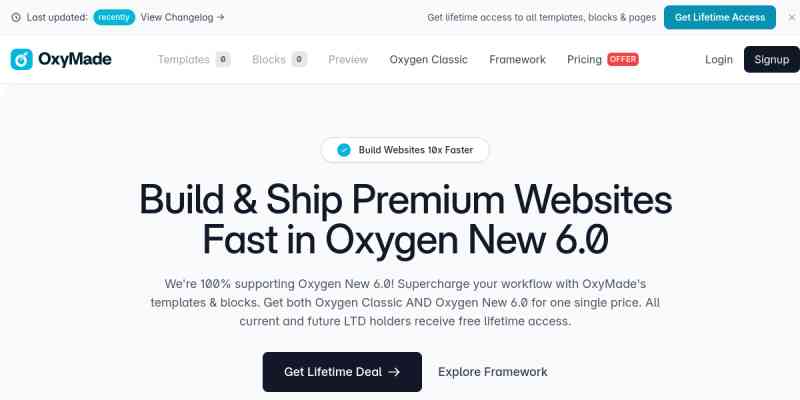Viewport: 800px width, 400px height.
Task: Click the arrow in Get Lifetime Deal
Action: [394, 372]
